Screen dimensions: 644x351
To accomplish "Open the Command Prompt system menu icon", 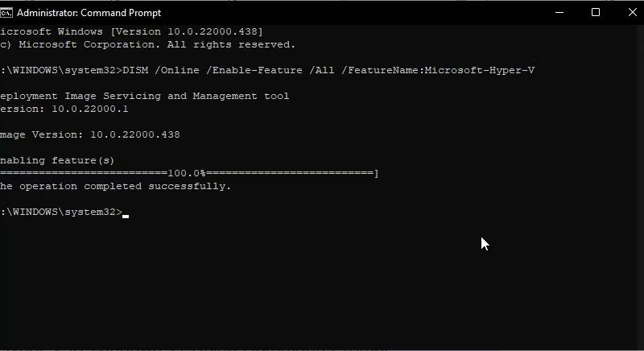I will [6, 13].
